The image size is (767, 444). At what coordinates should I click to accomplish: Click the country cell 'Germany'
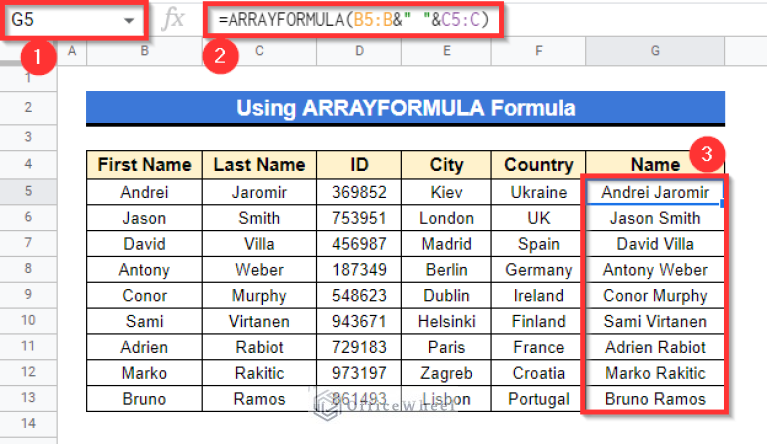coord(538,270)
